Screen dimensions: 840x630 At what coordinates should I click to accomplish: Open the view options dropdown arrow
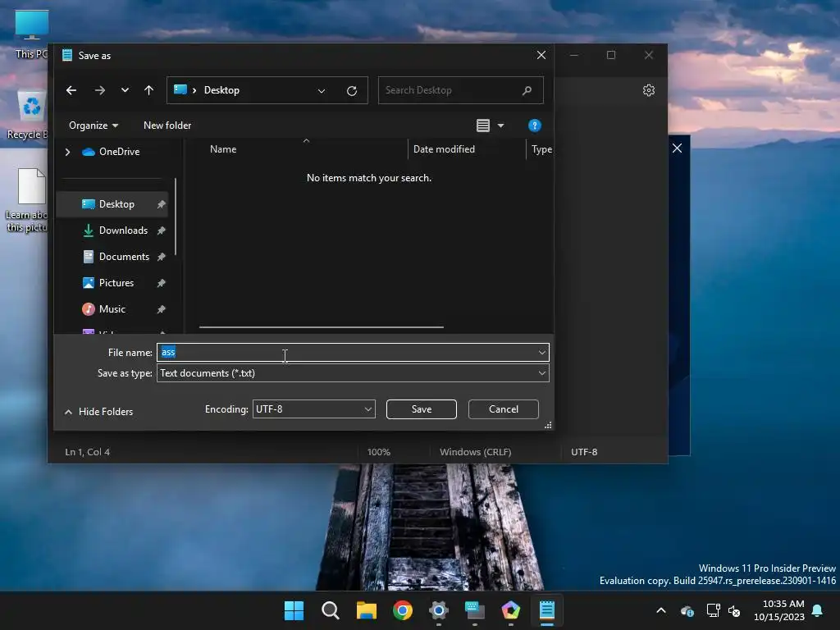[x=501, y=126]
